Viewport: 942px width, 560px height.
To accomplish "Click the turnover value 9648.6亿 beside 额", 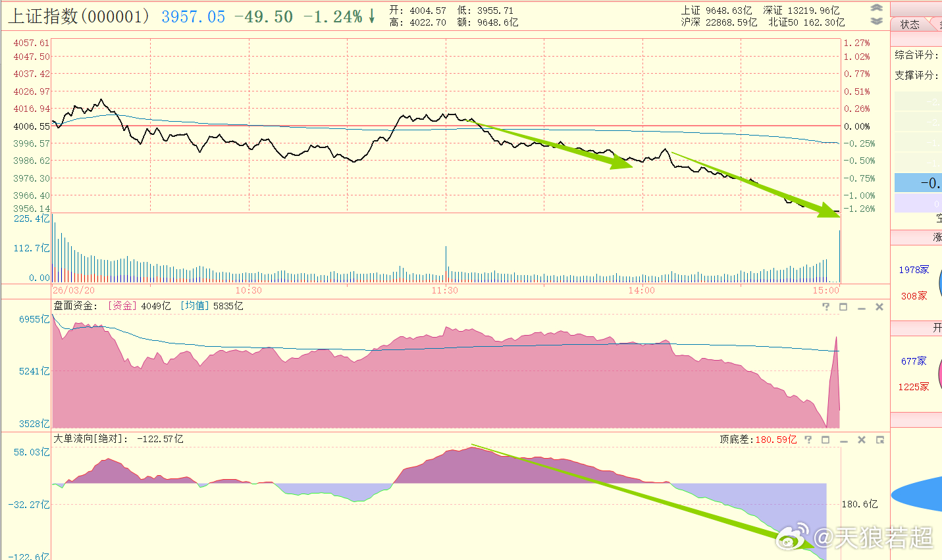I will [x=498, y=22].
